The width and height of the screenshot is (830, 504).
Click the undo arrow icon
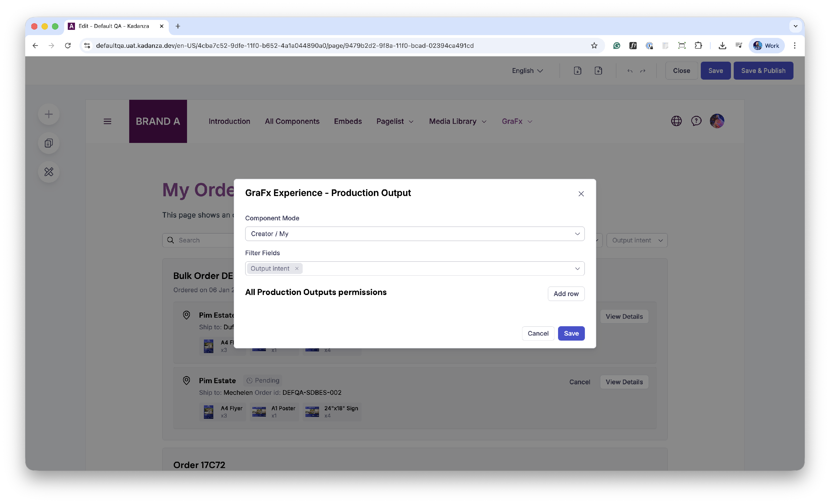(630, 71)
